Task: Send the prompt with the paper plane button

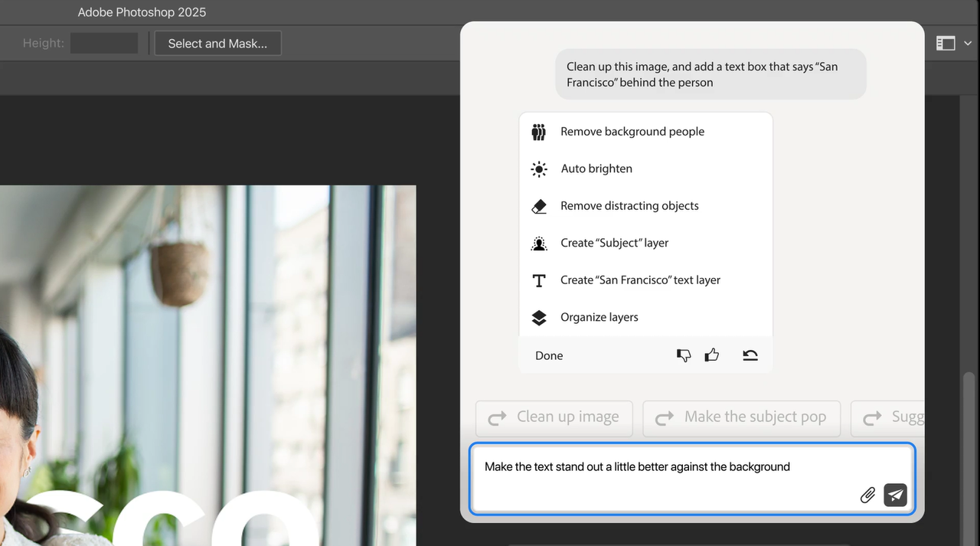Action: (895, 495)
